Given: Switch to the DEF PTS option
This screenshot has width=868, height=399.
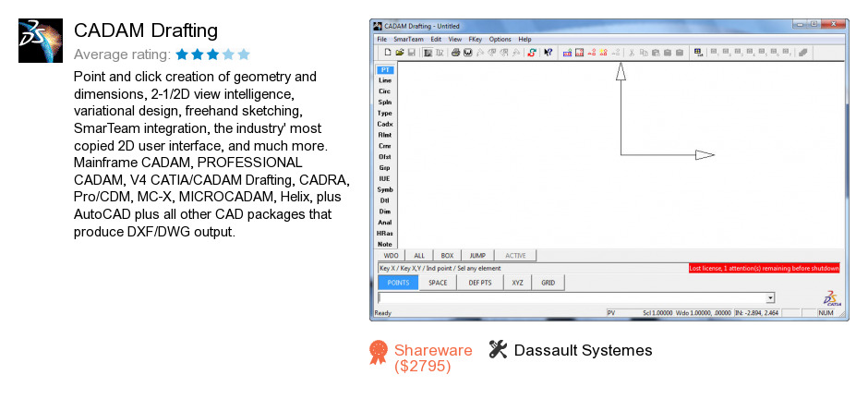Looking at the screenshot, I should pos(480,283).
